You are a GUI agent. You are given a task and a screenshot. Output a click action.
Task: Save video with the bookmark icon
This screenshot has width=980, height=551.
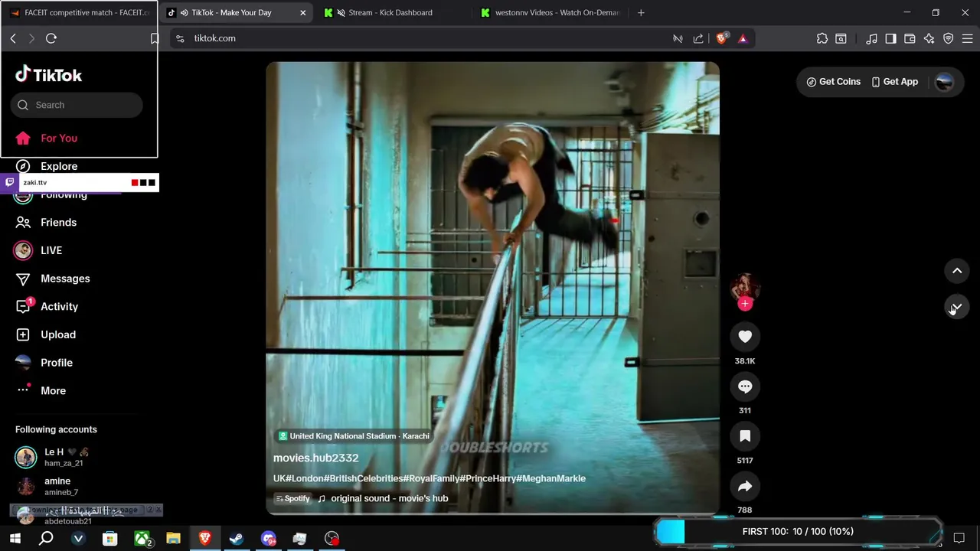pyautogui.click(x=745, y=436)
